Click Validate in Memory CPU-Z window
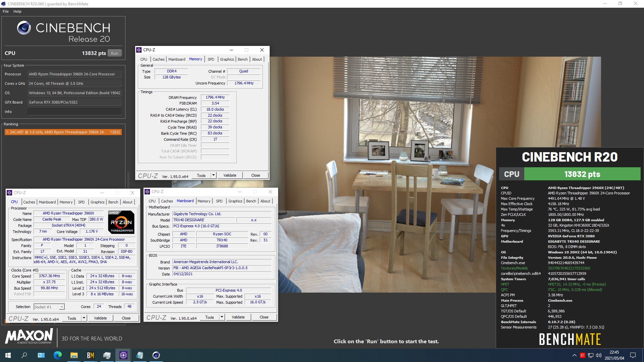The image size is (644, 362). click(x=230, y=175)
